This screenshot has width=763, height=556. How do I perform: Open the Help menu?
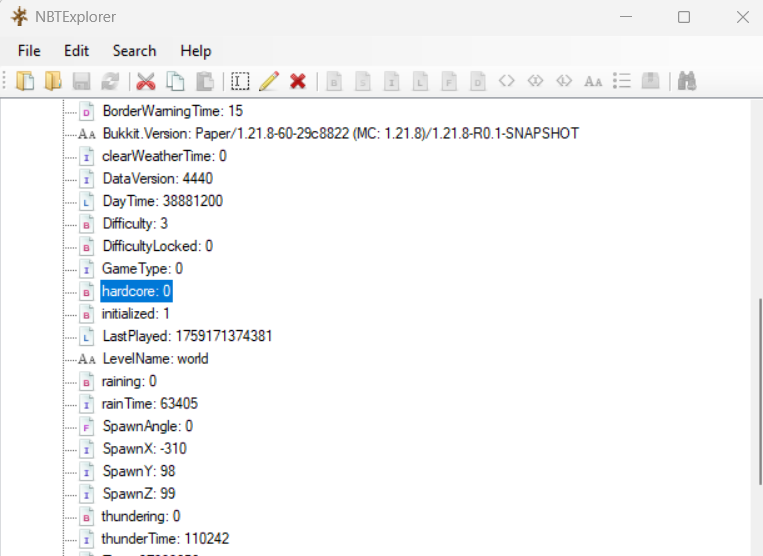pyautogui.click(x=196, y=51)
